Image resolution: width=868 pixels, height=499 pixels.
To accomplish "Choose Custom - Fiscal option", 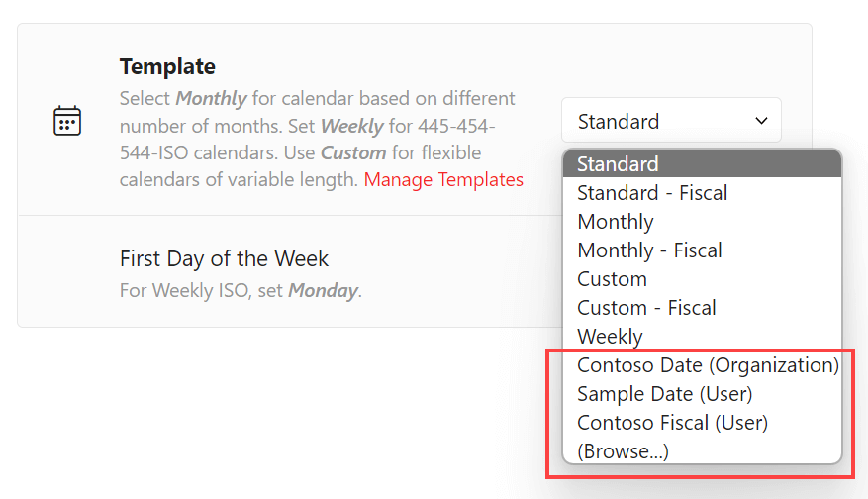I will 702,308.
